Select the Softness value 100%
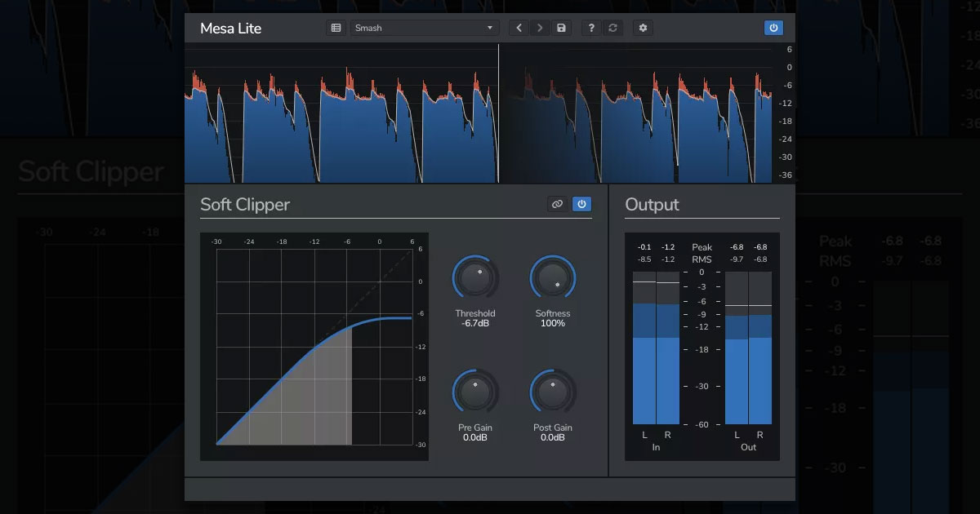 click(553, 324)
